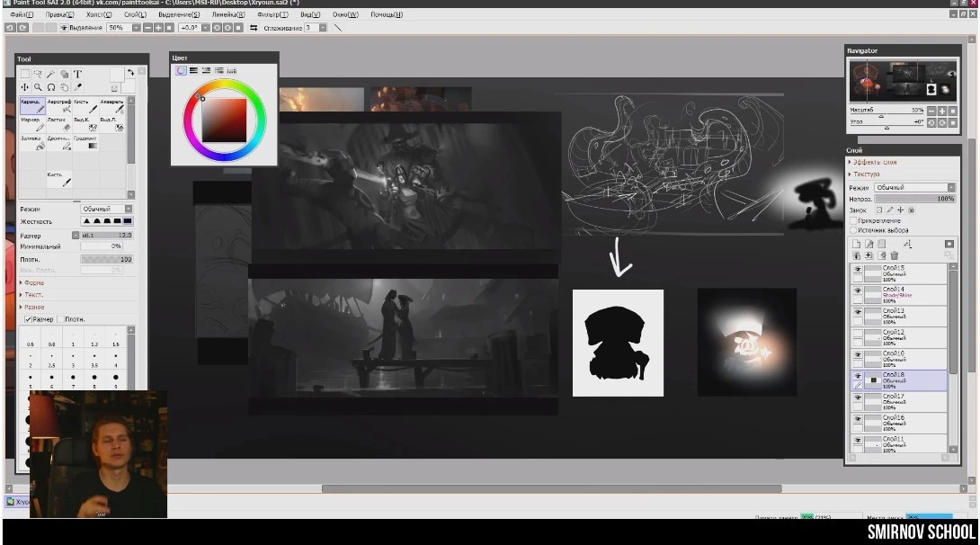Click the undo button in toolbar
Image resolution: width=980 pixels, height=545 pixels.
point(10,28)
